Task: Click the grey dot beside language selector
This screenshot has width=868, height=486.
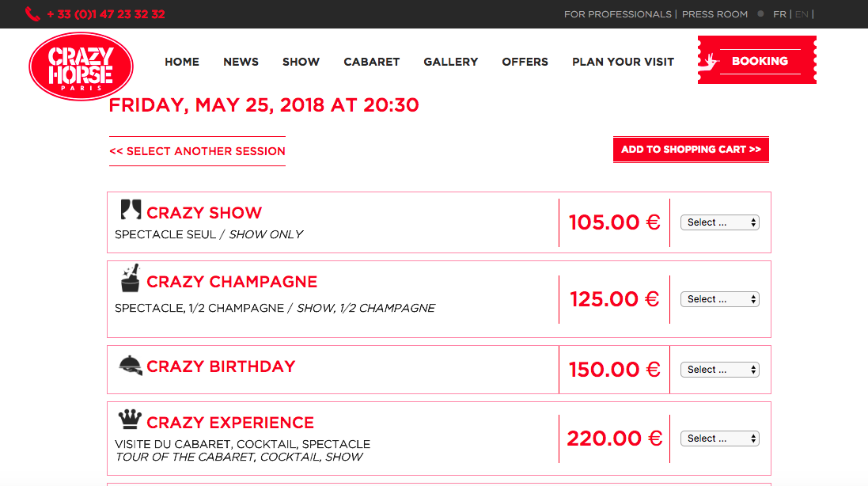Action: [760, 13]
